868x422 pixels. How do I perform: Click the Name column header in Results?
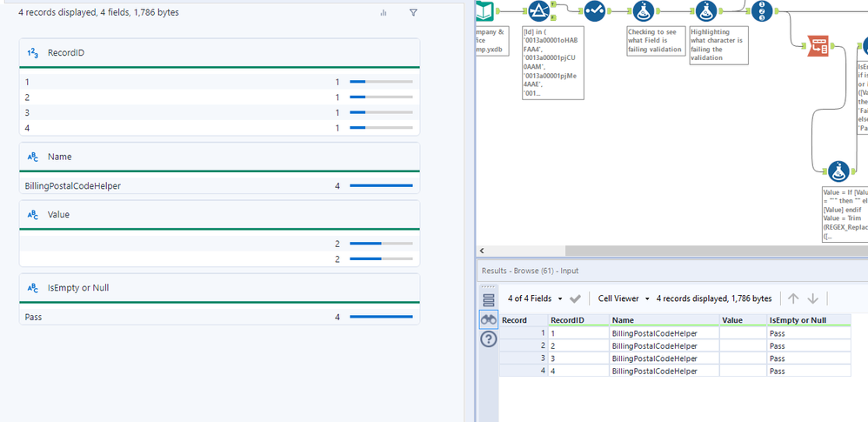664,320
